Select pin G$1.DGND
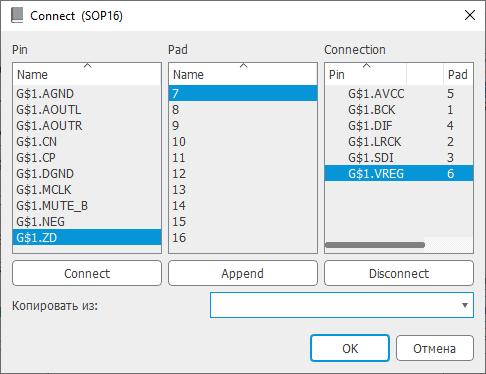486x374 pixels. pyautogui.click(x=87, y=174)
